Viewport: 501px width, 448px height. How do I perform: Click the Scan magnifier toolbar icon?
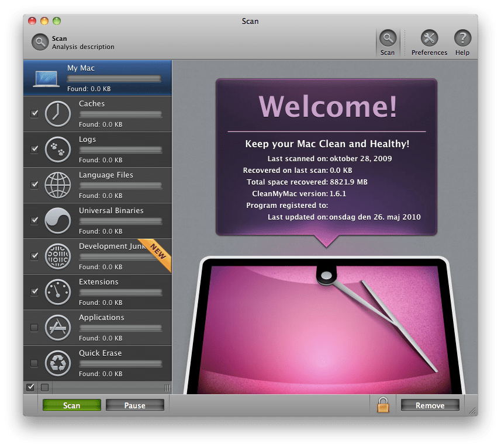(387, 39)
